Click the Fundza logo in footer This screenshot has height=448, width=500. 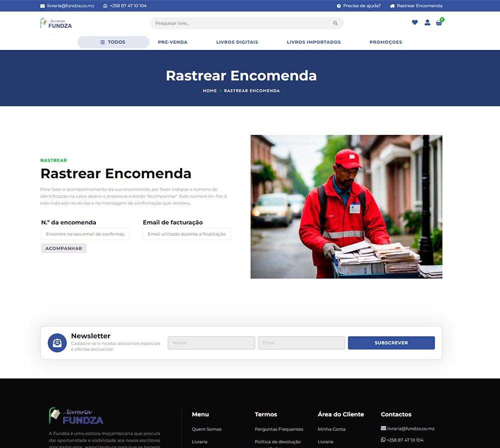click(x=76, y=416)
